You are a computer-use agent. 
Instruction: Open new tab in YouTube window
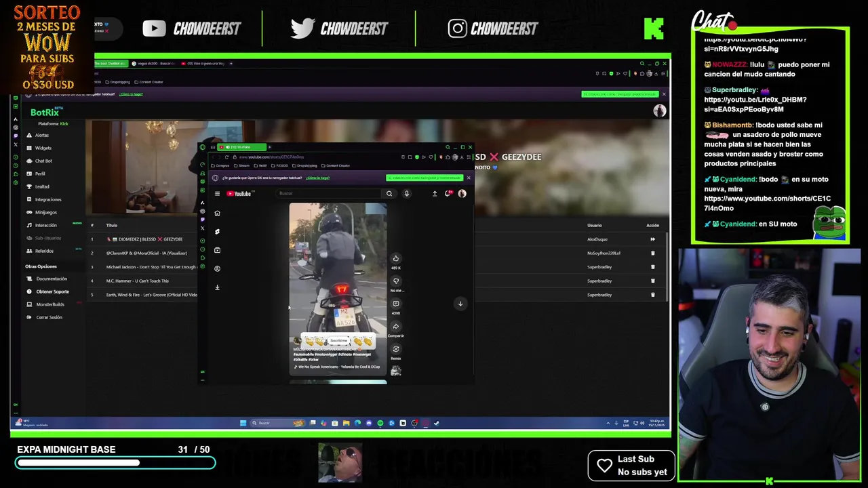pyautogui.click(x=270, y=147)
